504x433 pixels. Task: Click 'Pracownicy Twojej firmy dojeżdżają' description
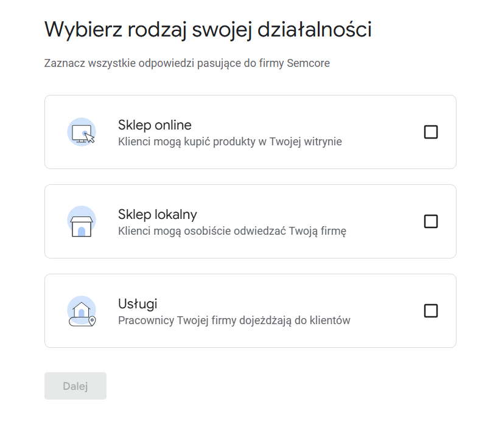click(x=234, y=320)
